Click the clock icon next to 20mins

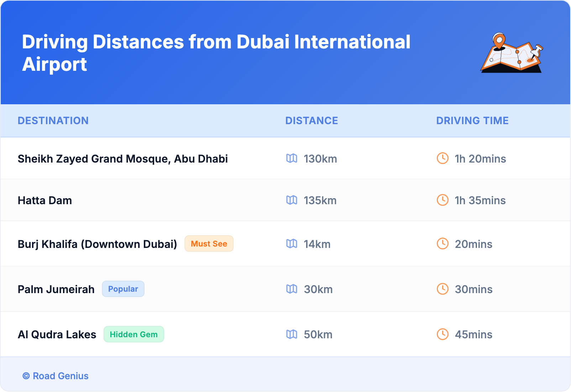tap(442, 244)
